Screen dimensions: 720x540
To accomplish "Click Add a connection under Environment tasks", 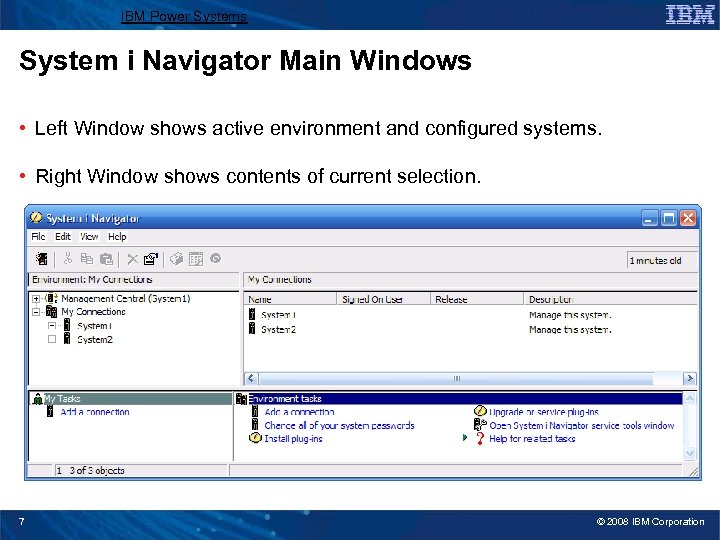I will pyautogui.click(x=299, y=412).
